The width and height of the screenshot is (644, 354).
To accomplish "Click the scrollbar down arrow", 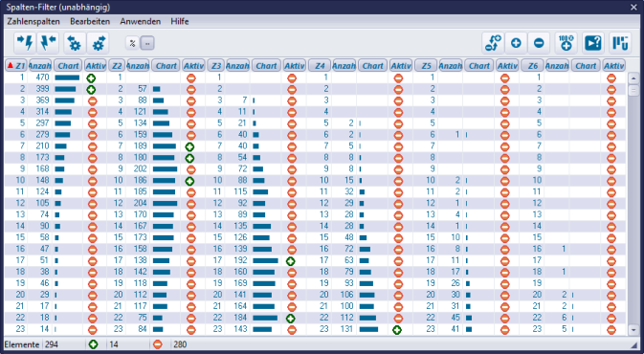I will point(633,330).
